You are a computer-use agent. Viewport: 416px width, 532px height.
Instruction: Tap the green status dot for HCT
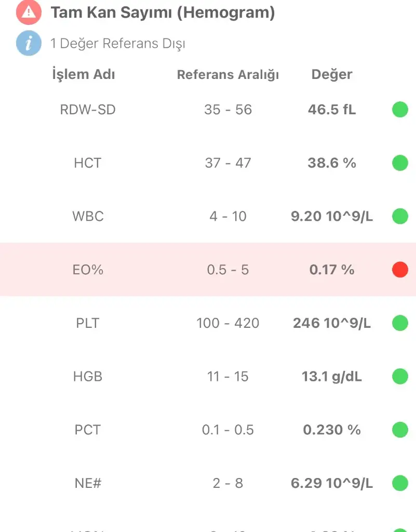coord(400,163)
